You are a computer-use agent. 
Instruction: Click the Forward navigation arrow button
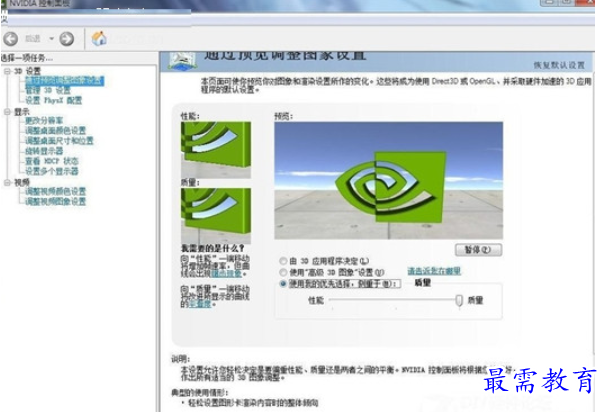(67, 39)
